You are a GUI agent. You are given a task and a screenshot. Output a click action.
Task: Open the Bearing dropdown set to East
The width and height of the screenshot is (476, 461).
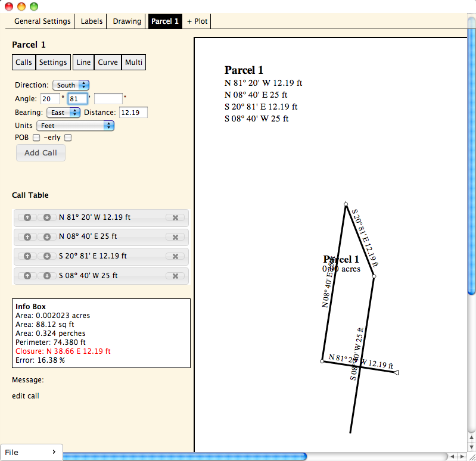point(66,113)
